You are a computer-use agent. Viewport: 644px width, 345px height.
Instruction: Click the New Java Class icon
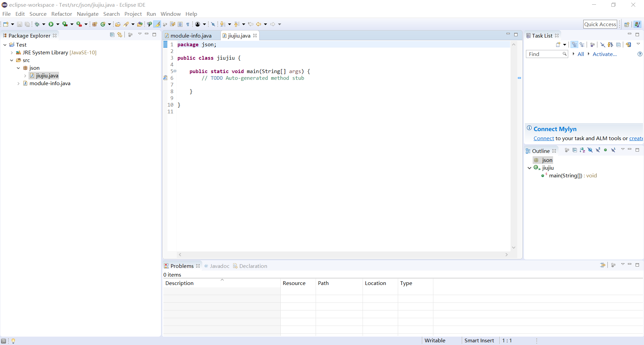tap(103, 24)
